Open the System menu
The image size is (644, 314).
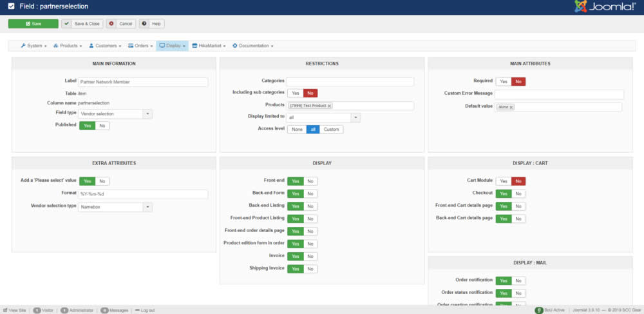tap(33, 46)
